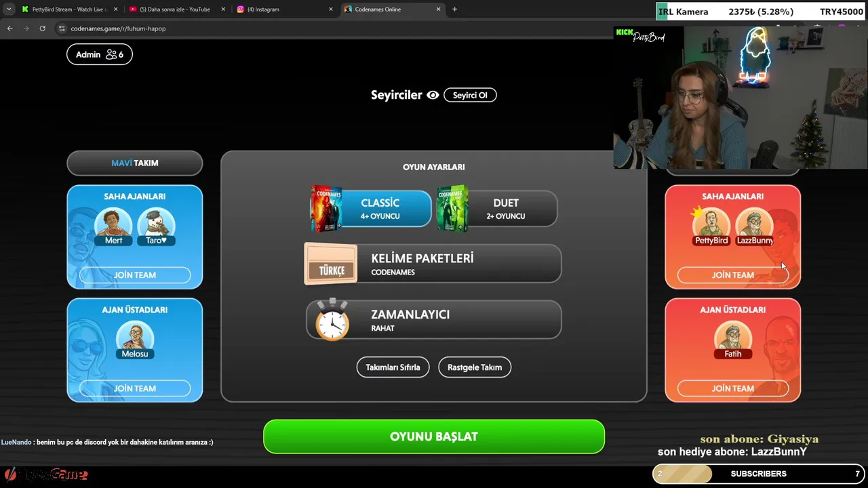Screen dimensions: 868x488
Task: View site information icon in address bar
Action: coord(62,28)
